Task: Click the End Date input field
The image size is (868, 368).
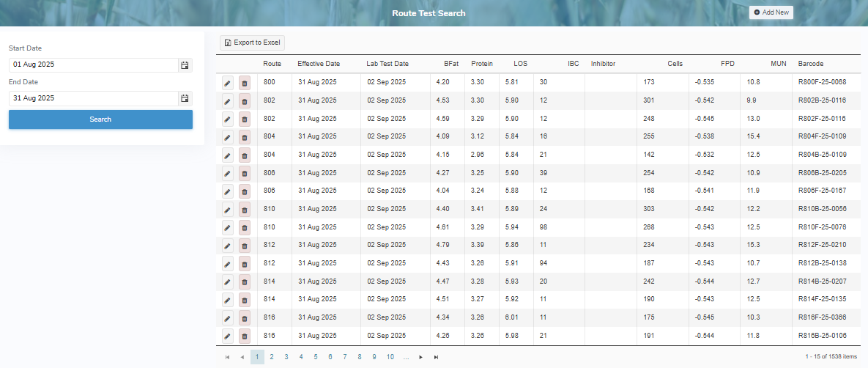Action: point(93,98)
